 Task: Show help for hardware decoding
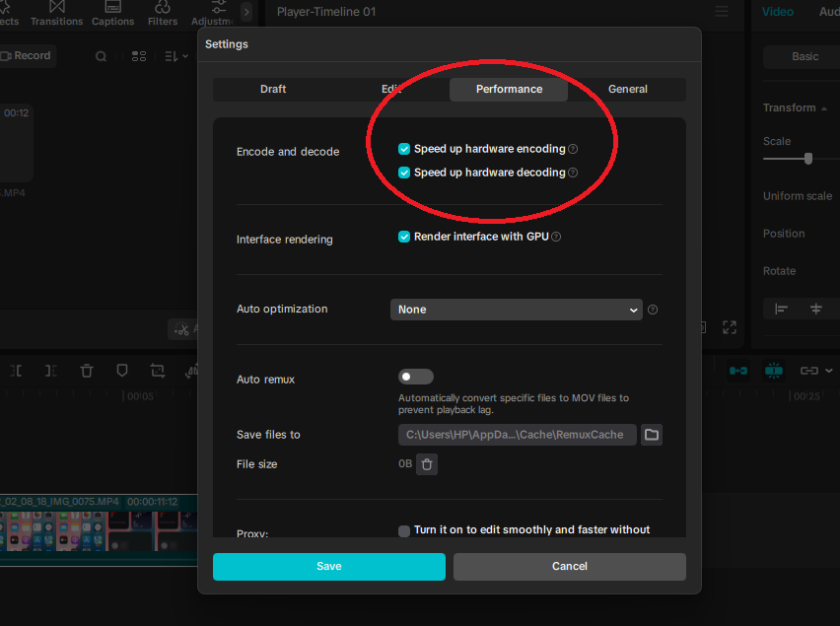click(x=573, y=173)
